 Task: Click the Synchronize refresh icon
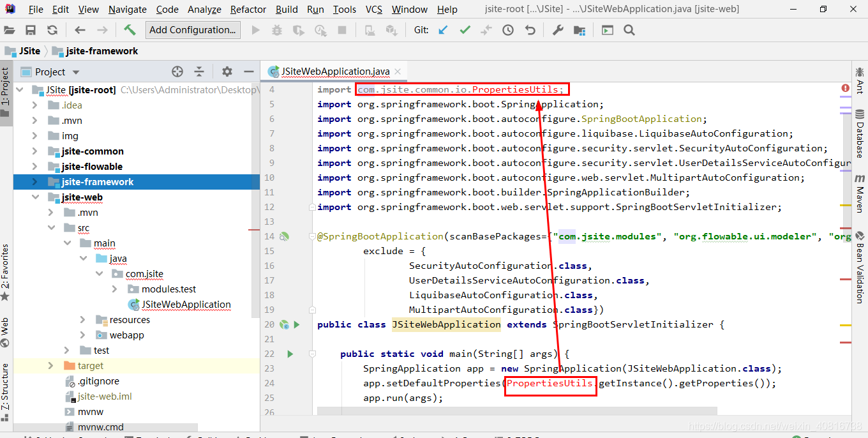52,30
